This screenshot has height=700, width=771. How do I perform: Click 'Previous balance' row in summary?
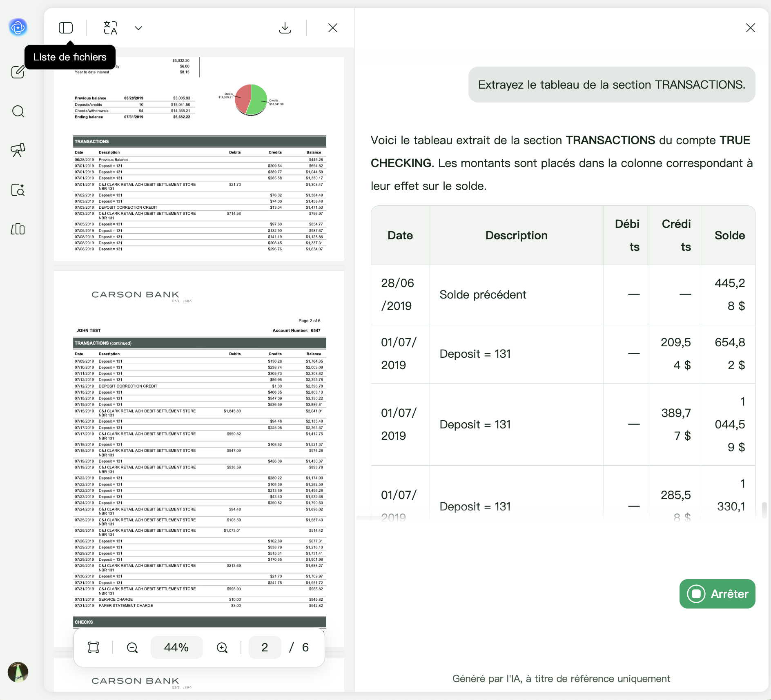tap(135, 98)
